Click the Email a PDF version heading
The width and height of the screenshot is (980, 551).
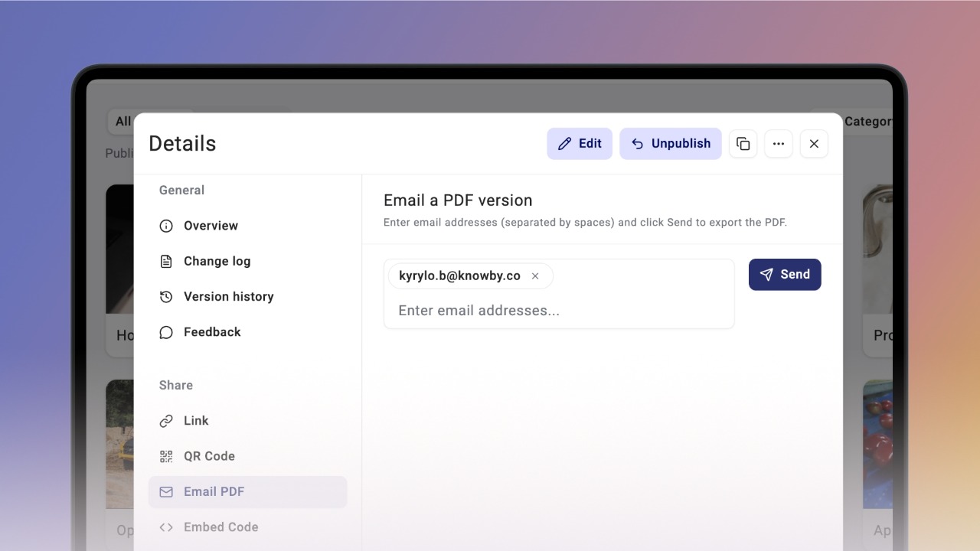pos(458,201)
